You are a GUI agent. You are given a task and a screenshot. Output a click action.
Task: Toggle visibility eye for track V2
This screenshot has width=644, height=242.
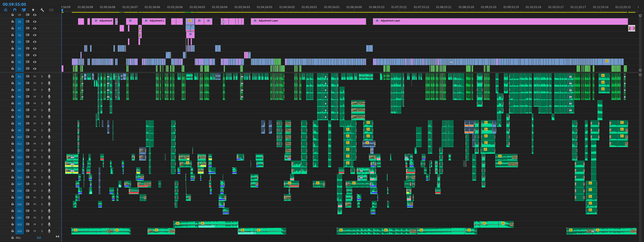[35, 62]
